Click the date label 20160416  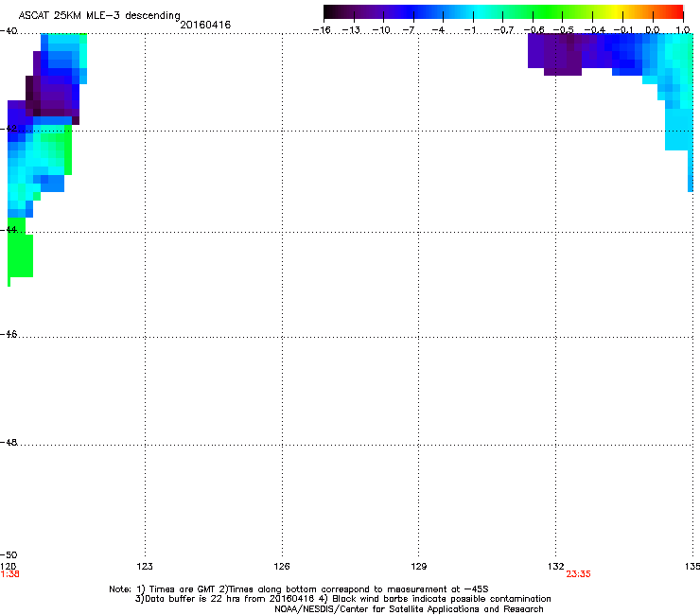click(x=205, y=25)
